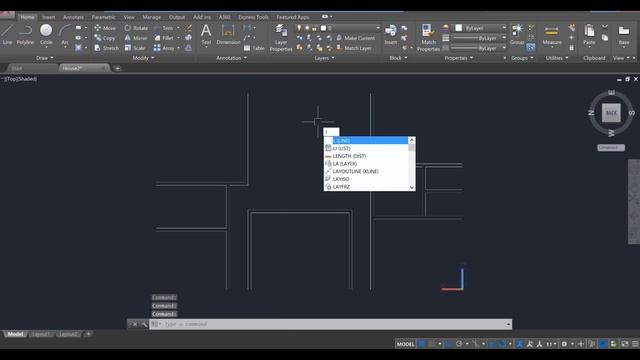
Task: Click the command line customize wrench button
Action: click(144, 324)
